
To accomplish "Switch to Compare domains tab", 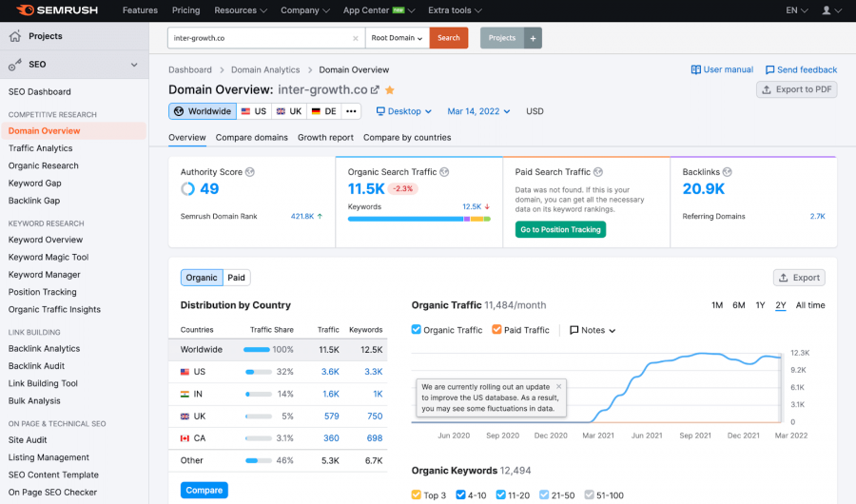I will 252,138.
